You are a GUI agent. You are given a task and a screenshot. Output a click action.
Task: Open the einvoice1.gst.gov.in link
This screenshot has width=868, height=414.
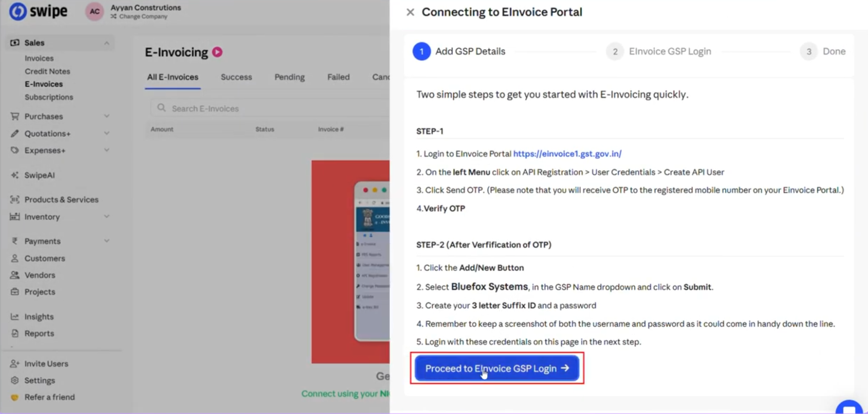click(567, 154)
